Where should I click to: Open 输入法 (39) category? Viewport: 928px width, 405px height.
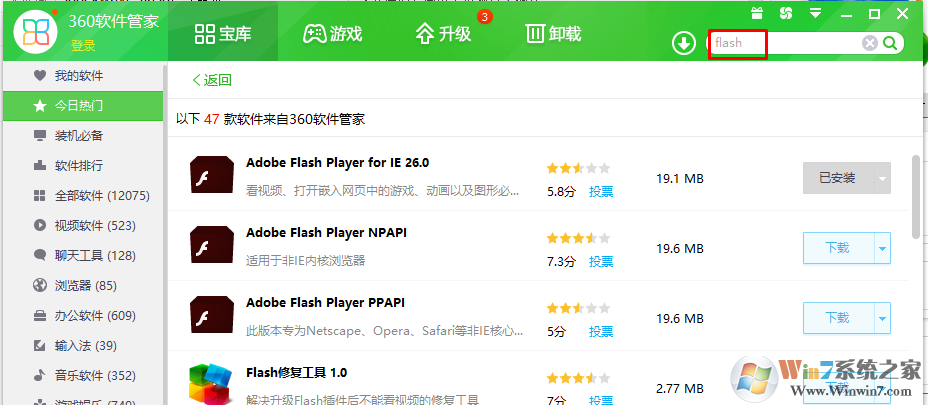[83, 346]
